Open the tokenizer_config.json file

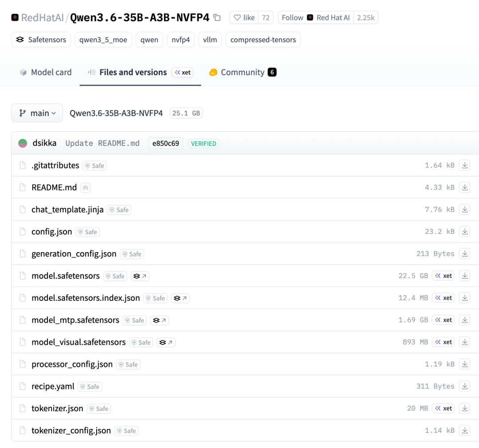71,430
